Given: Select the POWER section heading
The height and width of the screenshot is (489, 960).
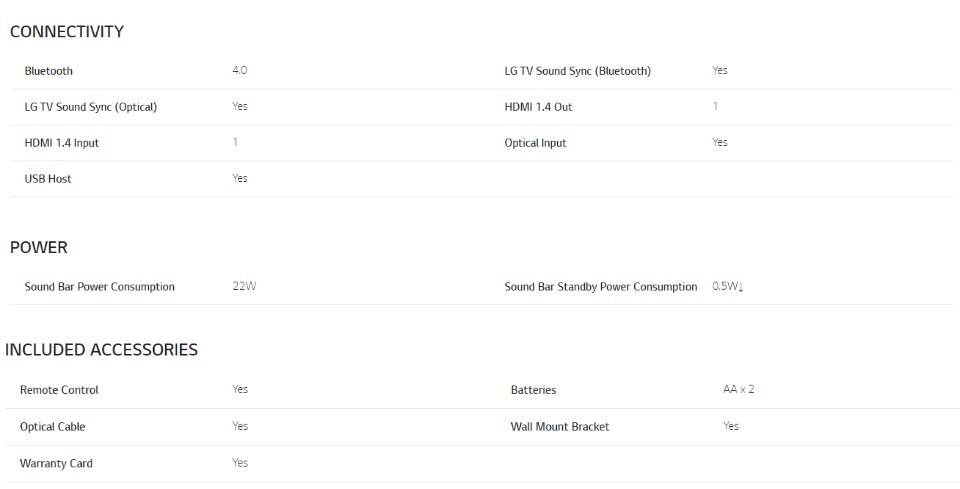Looking at the screenshot, I should pos(39,247).
